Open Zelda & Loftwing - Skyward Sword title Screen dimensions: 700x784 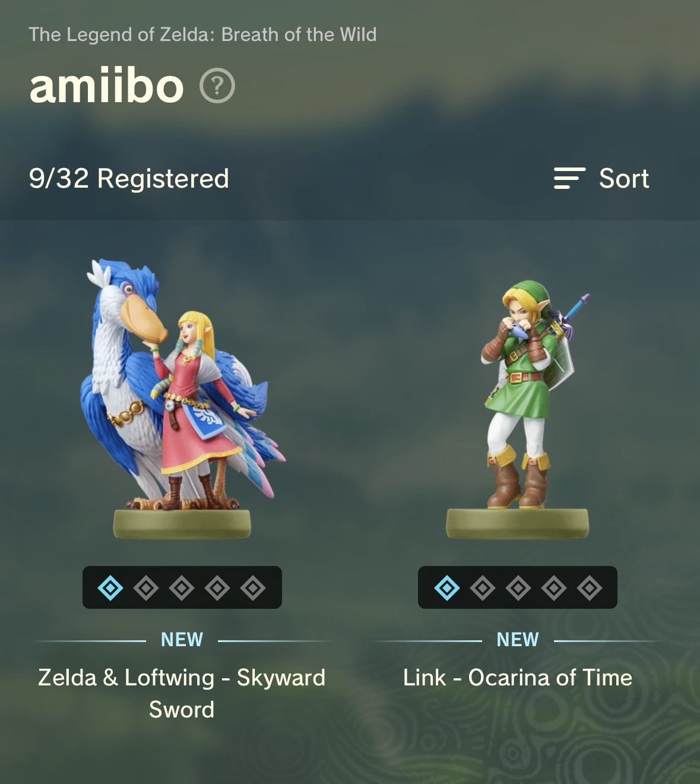tap(182, 693)
